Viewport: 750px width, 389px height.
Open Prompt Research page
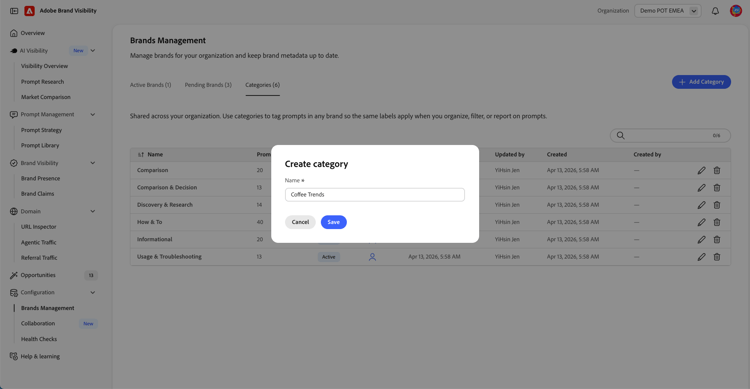[x=43, y=82]
